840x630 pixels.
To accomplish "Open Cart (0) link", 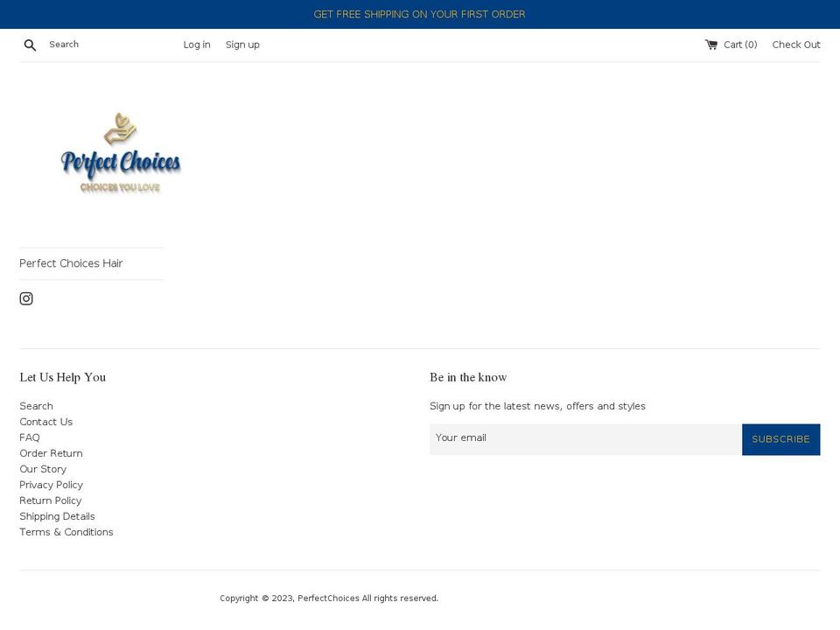I will tap(731, 45).
